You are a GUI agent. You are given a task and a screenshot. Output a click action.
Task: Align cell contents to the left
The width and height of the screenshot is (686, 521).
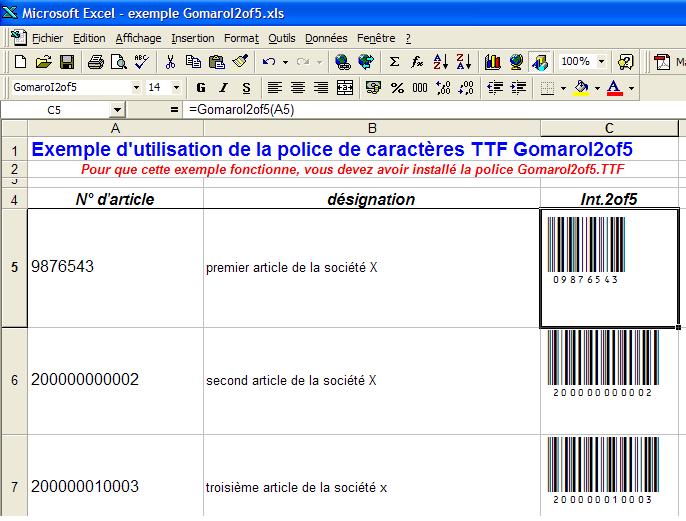[274, 88]
